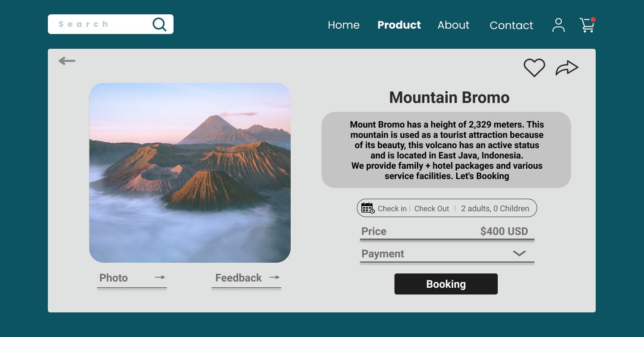Open the About page link

point(453,25)
